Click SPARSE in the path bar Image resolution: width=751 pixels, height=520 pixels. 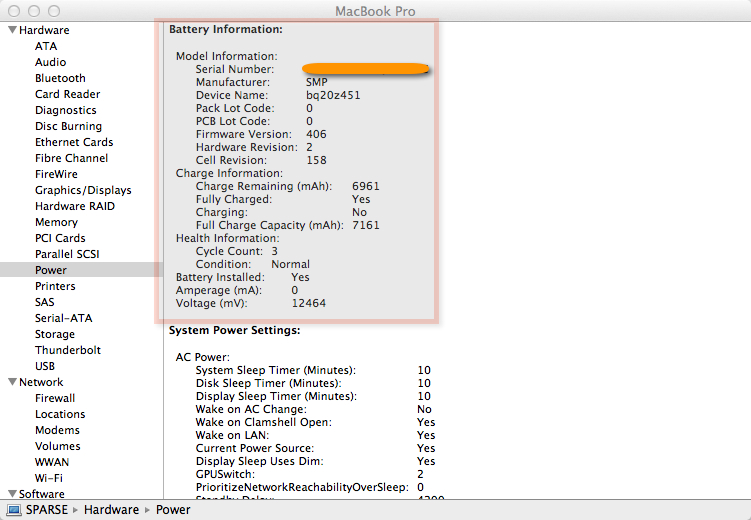pos(47,509)
